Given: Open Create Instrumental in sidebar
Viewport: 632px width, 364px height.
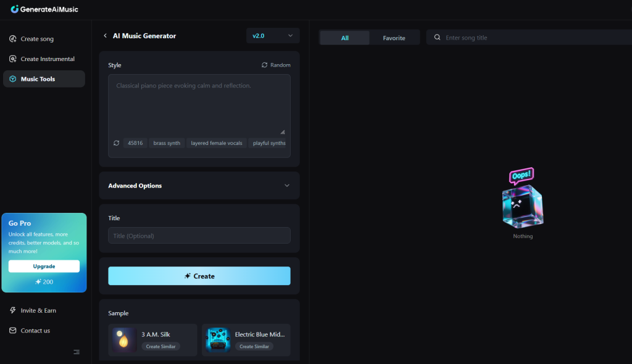Looking at the screenshot, I should [x=47, y=59].
